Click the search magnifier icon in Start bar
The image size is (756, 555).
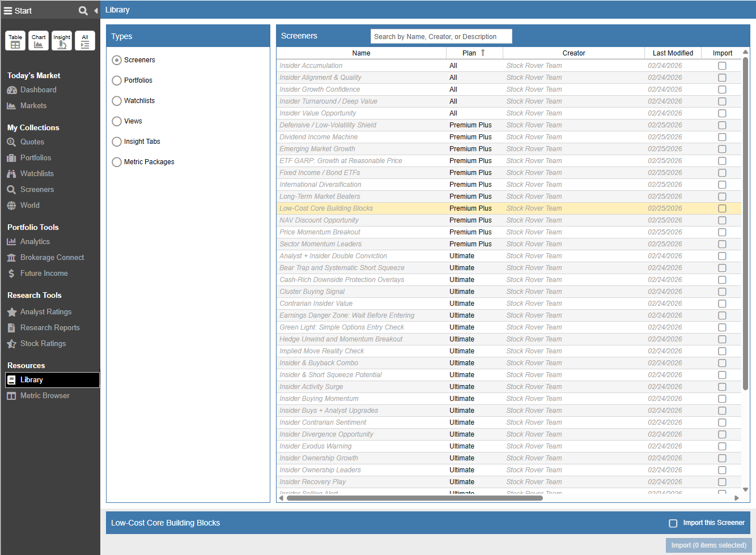coord(83,11)
